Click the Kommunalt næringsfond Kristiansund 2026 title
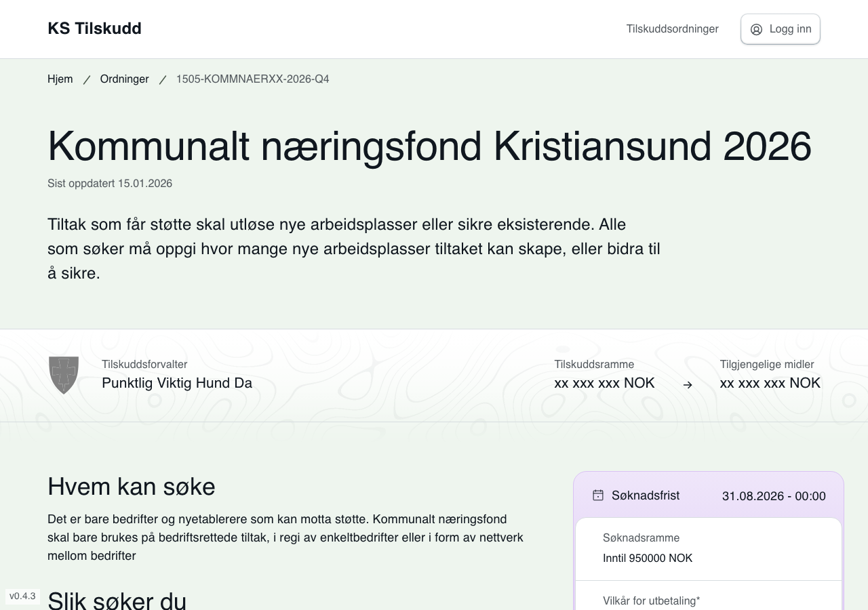Screen dimensions: 868x610 pos(429,146)
